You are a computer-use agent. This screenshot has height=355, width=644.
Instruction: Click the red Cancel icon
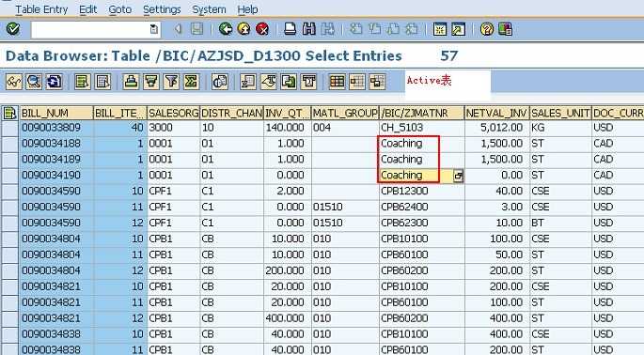click(262, 29)
